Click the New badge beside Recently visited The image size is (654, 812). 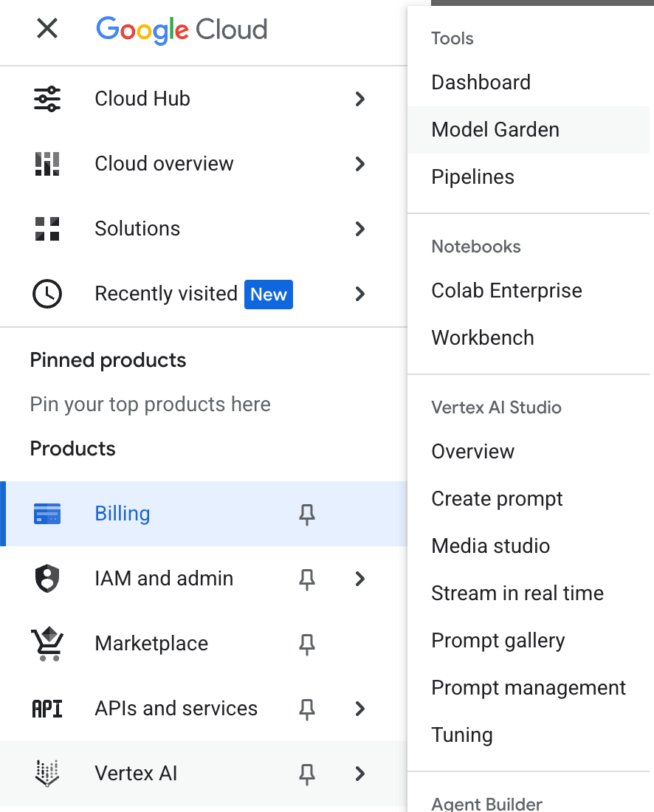[x=269, y=294]
